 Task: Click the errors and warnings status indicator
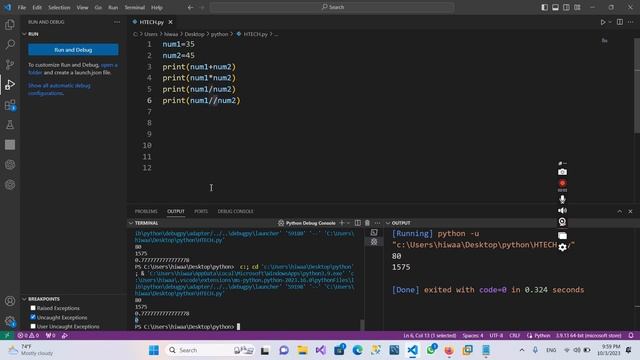pyautogui.click(x=28, y=336)
